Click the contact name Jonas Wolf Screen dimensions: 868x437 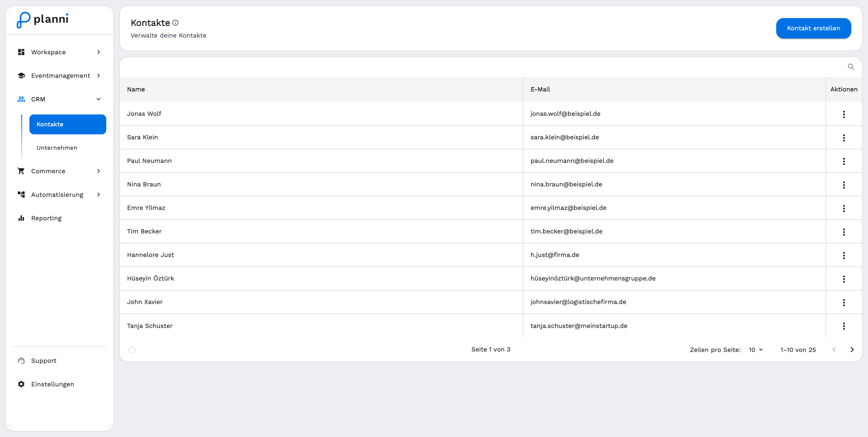144,114
